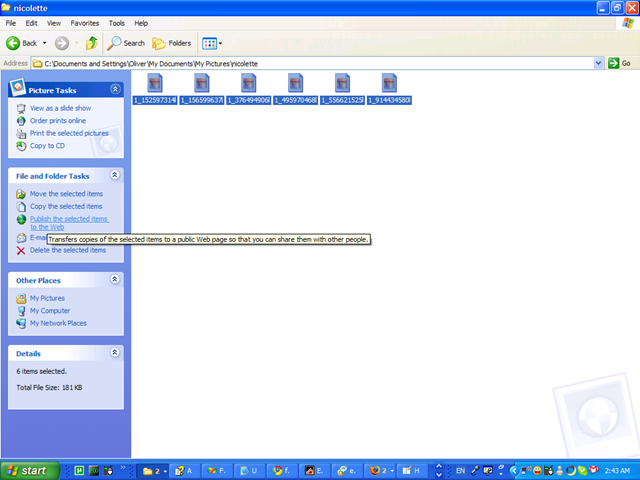Collapse the File and Folder Tasks panel
Image resolution: width=640 pixels, height=480 pixels.
coord(115,175)
